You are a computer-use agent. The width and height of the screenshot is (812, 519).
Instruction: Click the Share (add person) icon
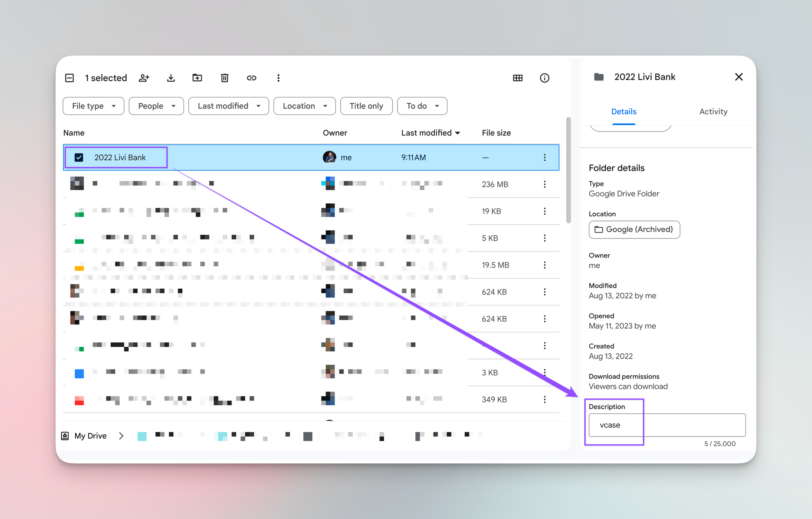(144, 78)
